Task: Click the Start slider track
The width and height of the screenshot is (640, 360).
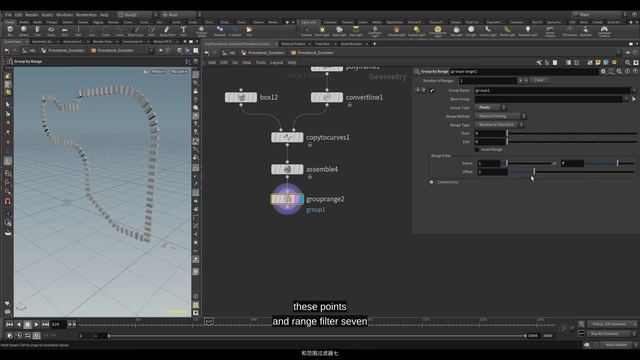Action: click(572, 133)
